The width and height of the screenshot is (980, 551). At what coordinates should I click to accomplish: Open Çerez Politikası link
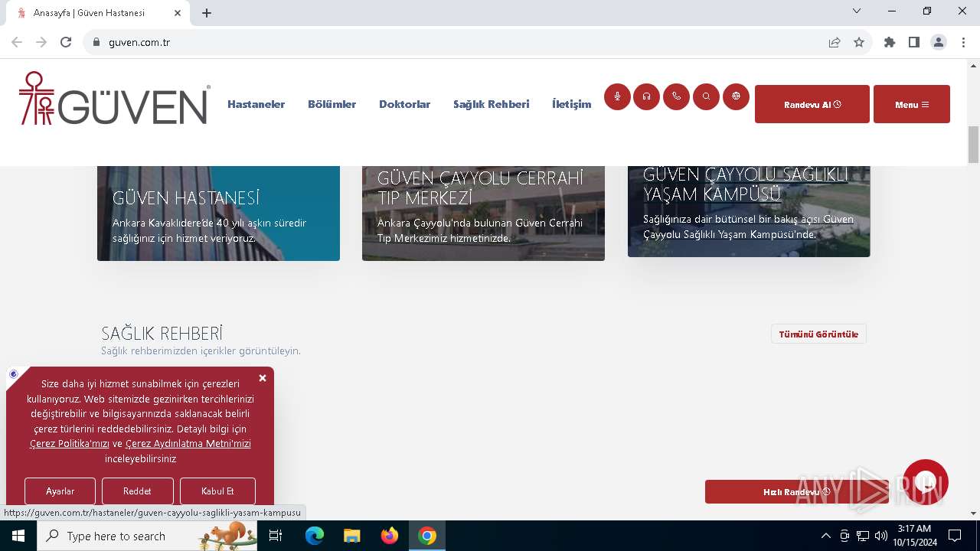point(70,444)
